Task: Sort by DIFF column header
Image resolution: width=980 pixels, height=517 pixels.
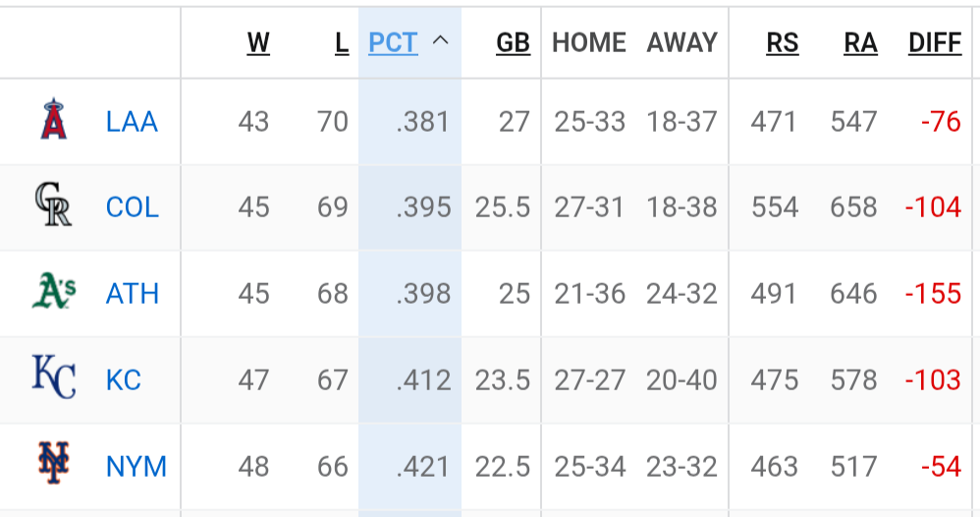Action: (935, 42)
